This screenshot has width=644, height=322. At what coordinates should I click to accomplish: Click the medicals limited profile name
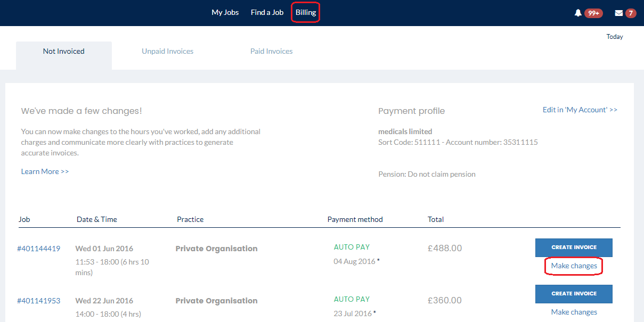pyautogui.click(x=405, y=131)
